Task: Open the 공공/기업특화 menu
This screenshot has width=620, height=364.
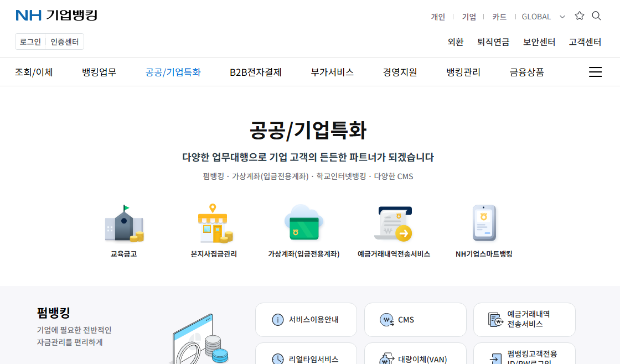Action: coord(173,72)
